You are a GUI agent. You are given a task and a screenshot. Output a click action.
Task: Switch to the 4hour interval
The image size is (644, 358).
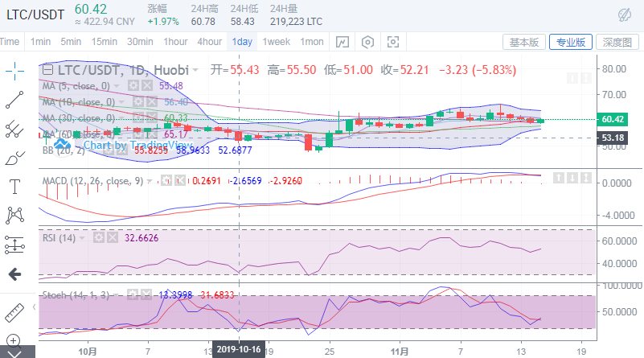coord(210,42)
